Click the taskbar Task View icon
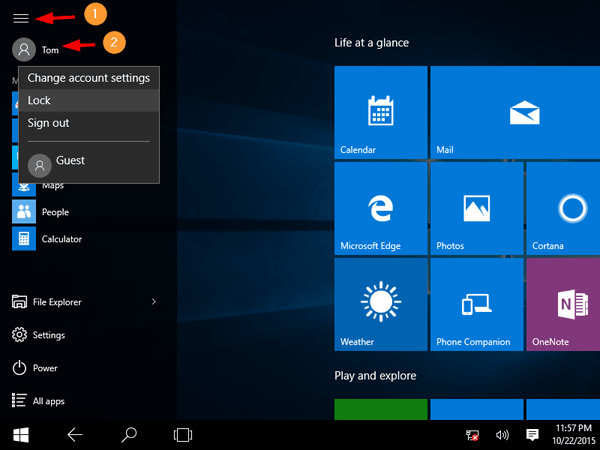 coord(182,434)
